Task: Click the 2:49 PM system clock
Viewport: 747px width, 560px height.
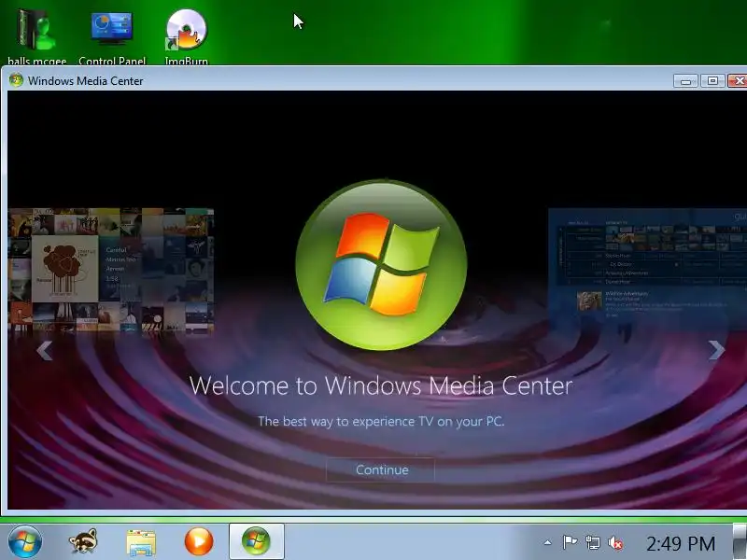Action: coord(681,543)
